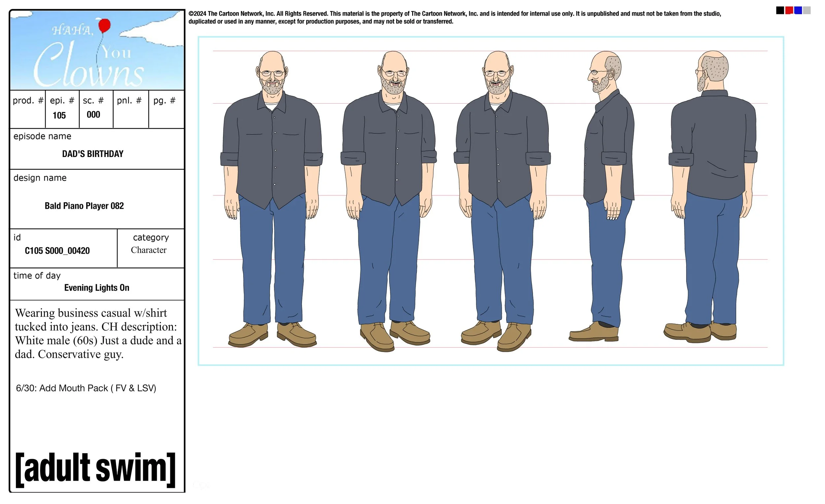Click the adult swim logo
This screenshot has height=504, width=825.
pos(95,468)
